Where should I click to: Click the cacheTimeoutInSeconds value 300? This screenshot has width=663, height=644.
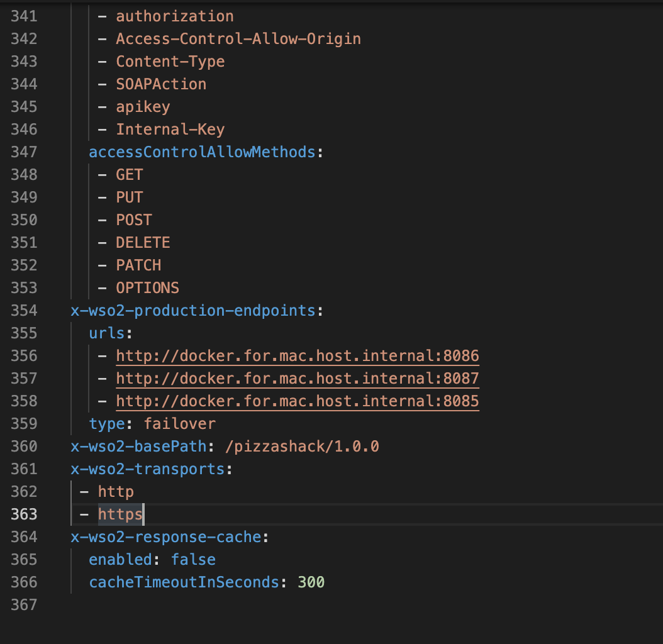(310, 582)
